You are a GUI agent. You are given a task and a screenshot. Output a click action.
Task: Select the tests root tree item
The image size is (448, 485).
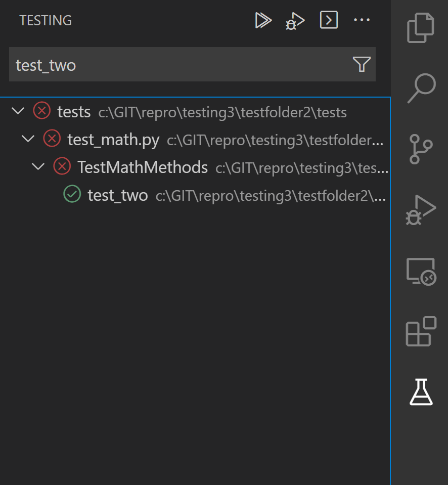195,111
